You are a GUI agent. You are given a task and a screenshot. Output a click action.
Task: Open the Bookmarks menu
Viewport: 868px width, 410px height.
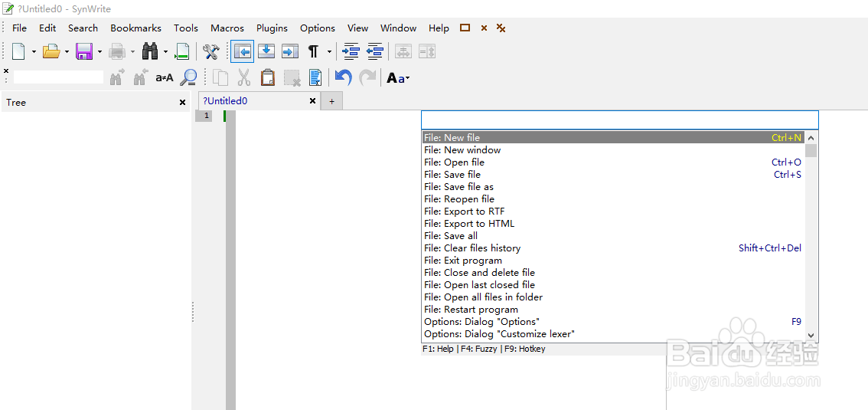[135, 28]
